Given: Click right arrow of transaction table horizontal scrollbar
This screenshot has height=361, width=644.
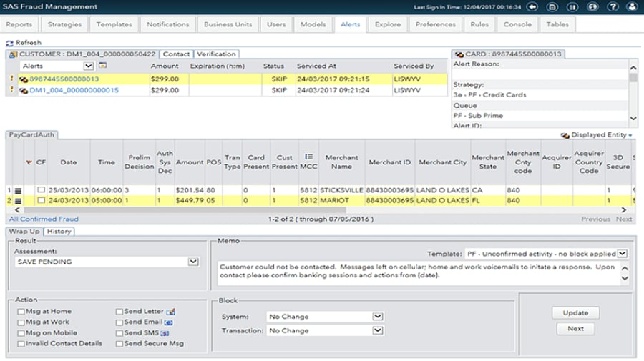Looking at the screenshot, I should pos(624,210).
